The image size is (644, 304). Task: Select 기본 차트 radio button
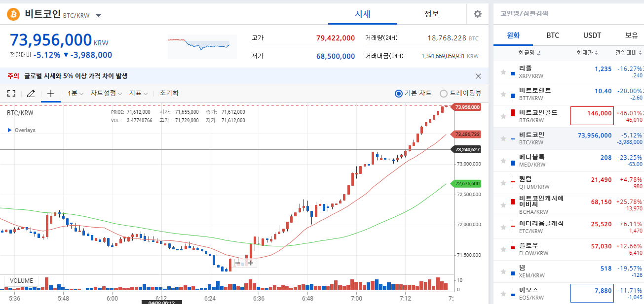(399, 93)
